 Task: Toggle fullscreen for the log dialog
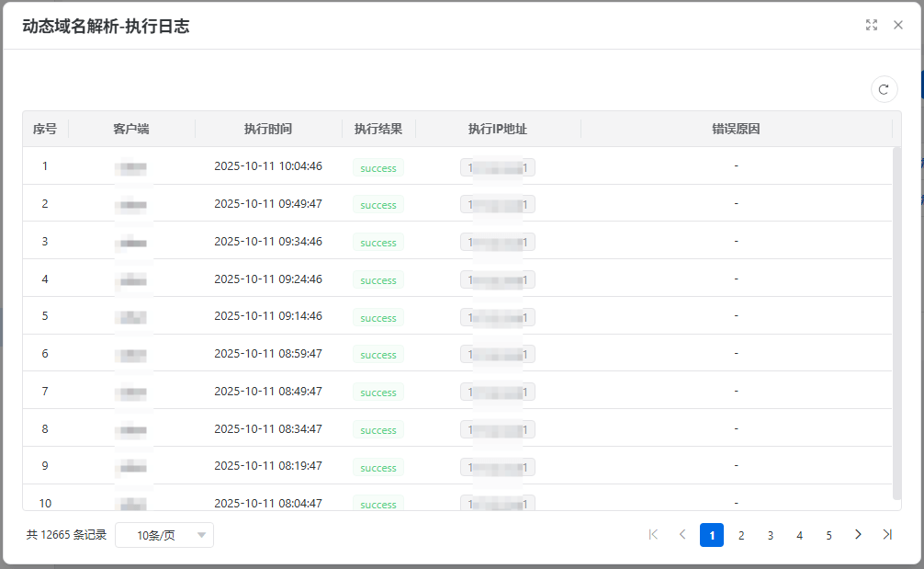(872, 26)
